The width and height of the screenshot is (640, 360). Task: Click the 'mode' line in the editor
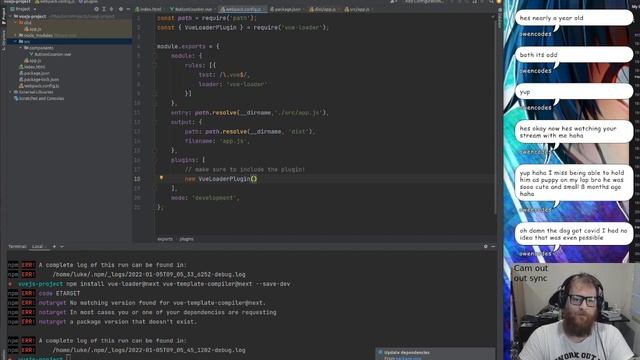tap(204, 198)
